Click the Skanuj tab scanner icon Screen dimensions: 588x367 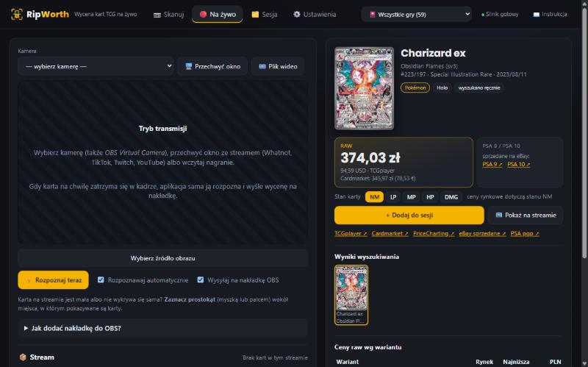[157, 15]
